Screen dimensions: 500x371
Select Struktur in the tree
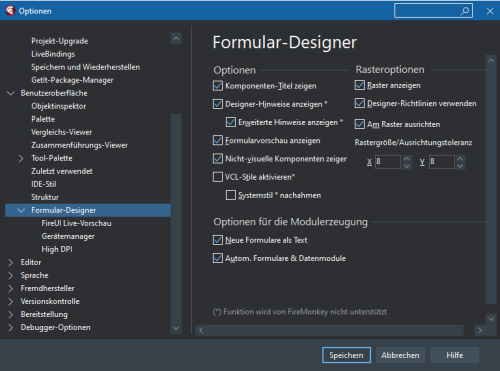pyautogui.click(x=45, y=197)
